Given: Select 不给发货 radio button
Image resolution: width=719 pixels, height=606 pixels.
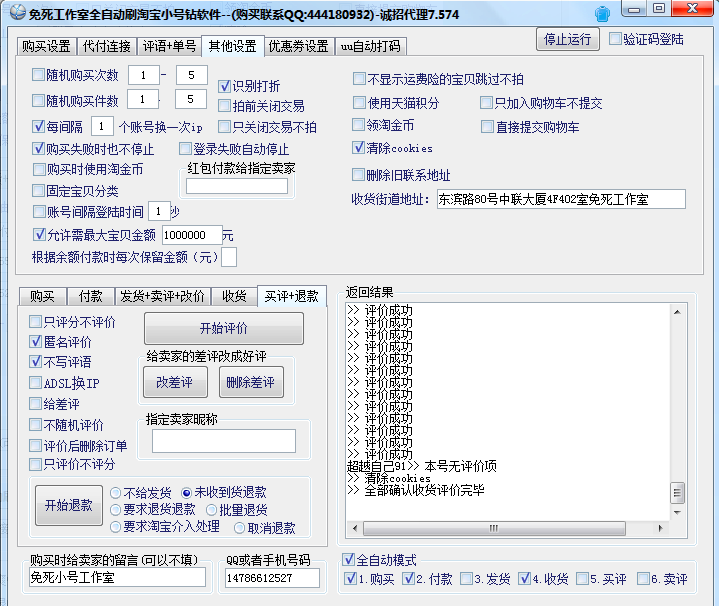Looking at the screenshot, I should pos(116,493).
